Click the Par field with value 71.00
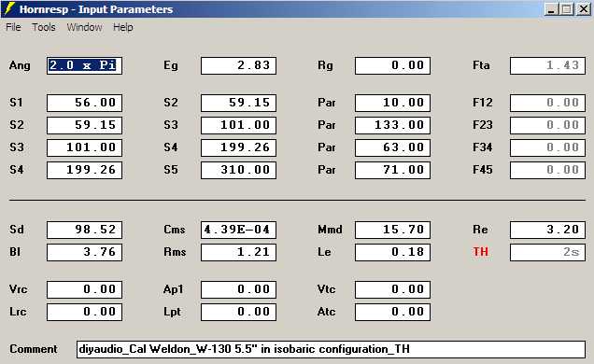This screenshot has width=594, height=364. coord(393,170)
